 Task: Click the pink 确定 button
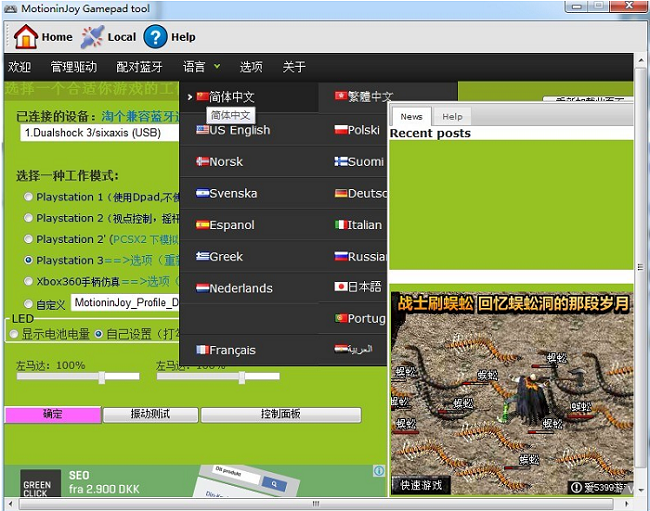(53, 414)
